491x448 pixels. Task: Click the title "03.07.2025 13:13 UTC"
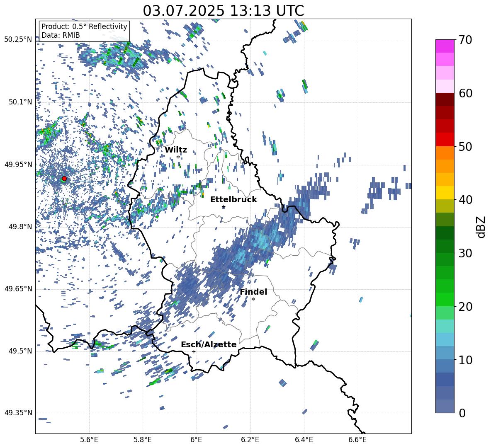coord(223,11)
